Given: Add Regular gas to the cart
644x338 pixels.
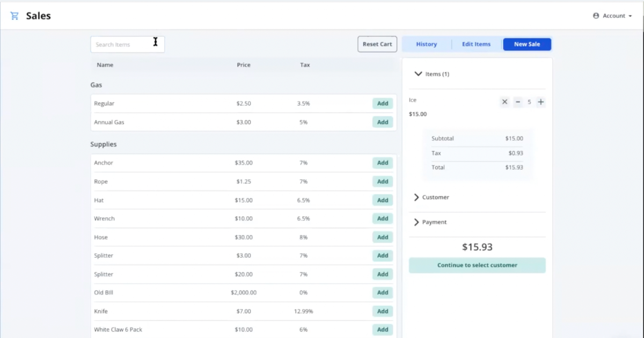Looking at the screenshot, I should coord(382,103).
